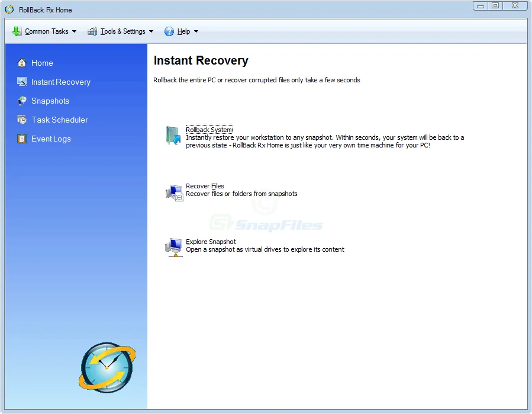Image resolution: width=532 pixels, height=414 pixels.
Task: Close the RollBack Rx Home window
Action: coord(515,6)
